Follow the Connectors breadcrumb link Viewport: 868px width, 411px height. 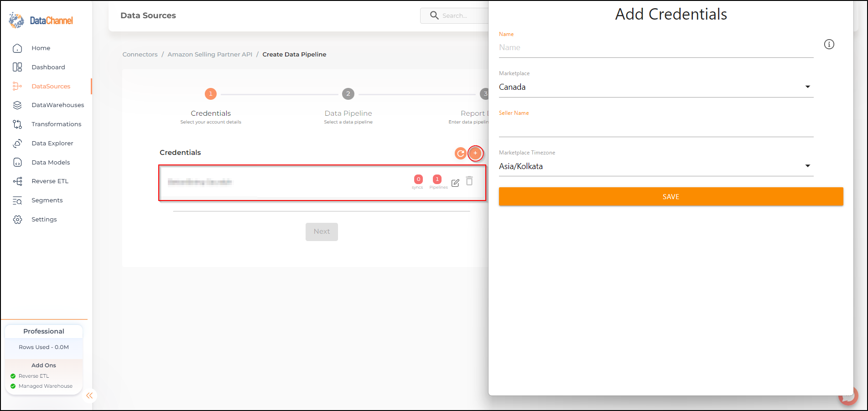pyautogui.click(x=140, y=54)
